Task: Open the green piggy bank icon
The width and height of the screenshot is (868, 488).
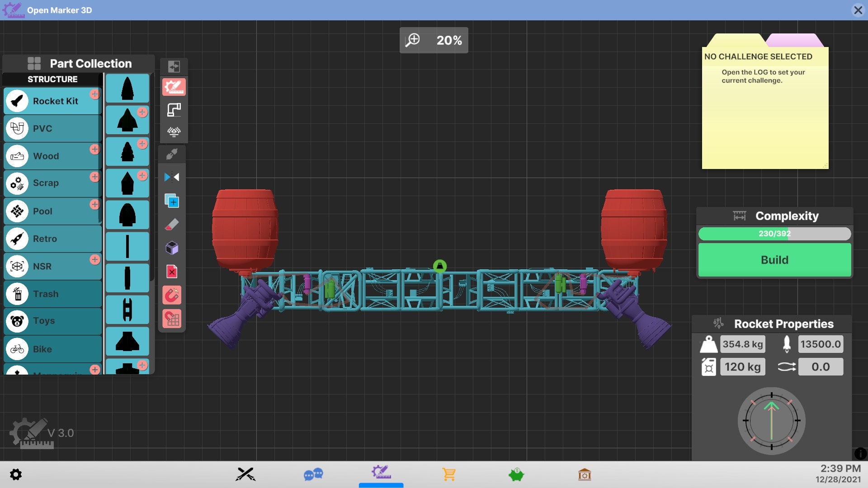Action: tap(516, 474)
